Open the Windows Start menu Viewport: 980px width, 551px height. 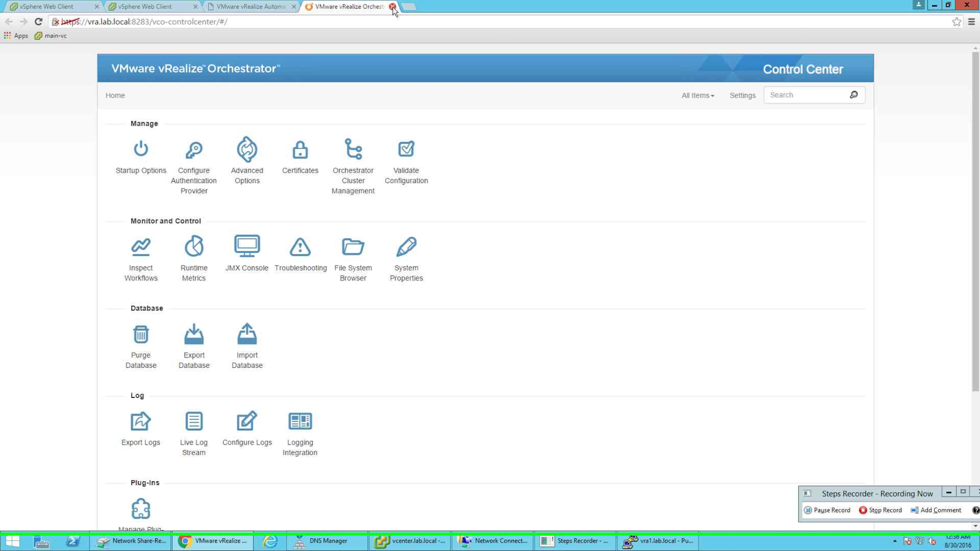[x=13, y=541]
